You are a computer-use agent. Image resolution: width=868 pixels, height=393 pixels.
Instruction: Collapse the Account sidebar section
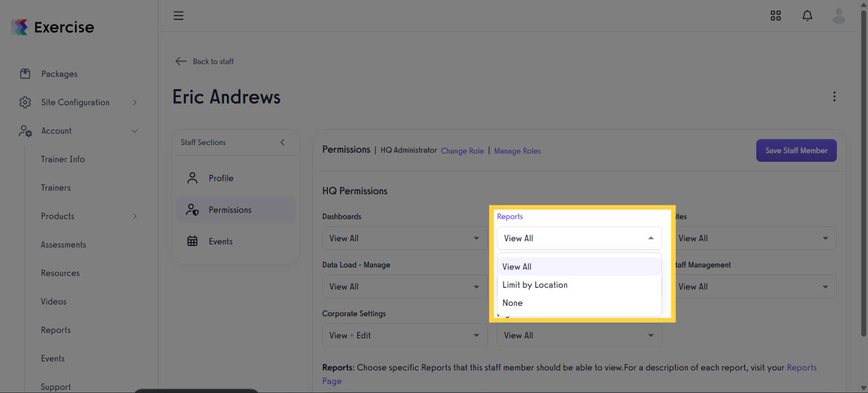[x=135, y=131]
